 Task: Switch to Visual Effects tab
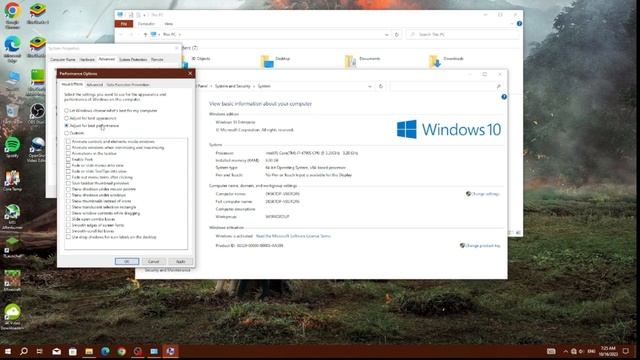72,84
